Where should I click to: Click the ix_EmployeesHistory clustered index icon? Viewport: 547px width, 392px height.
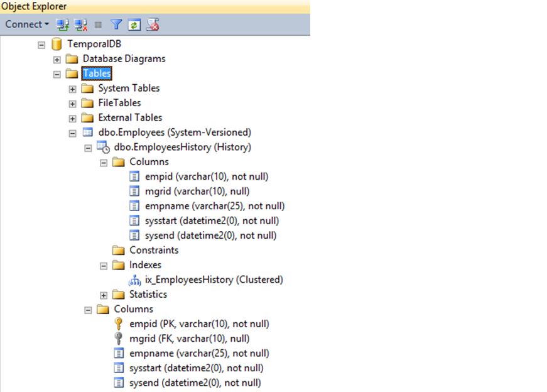point(134,280)
